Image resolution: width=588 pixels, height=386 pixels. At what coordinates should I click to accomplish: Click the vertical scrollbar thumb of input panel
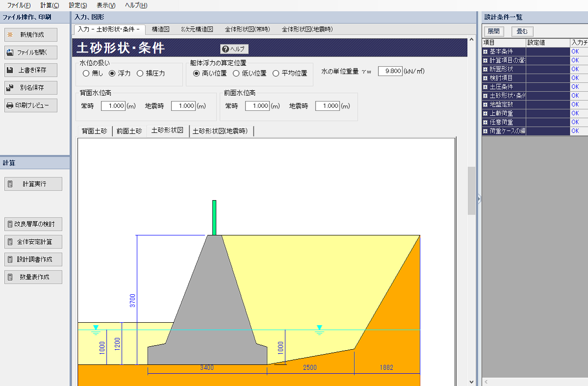click(471, 190)
